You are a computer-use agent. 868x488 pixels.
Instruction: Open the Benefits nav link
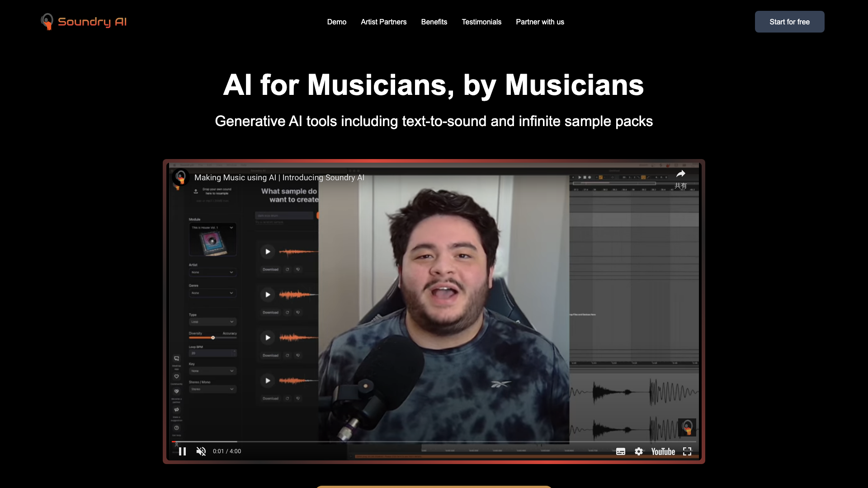[x=434, y=22]
